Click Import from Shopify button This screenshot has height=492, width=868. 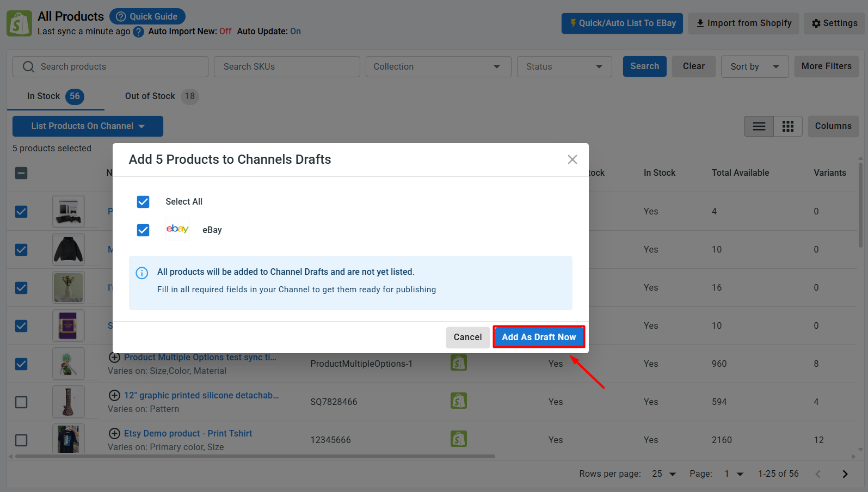pyautogui.click(x=744, y=23)
